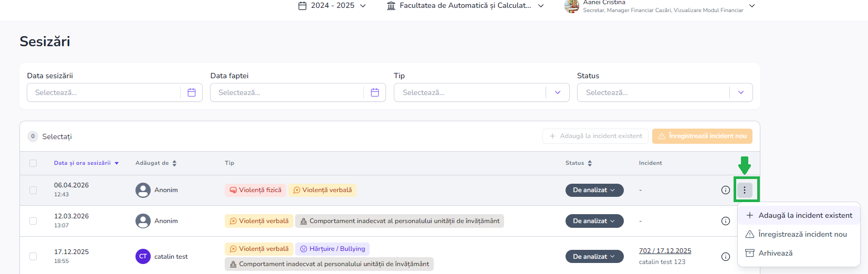Screen dimensions: 868x274
Task: Open calendar picker for Data sesizării
Action: pos(192,92)
